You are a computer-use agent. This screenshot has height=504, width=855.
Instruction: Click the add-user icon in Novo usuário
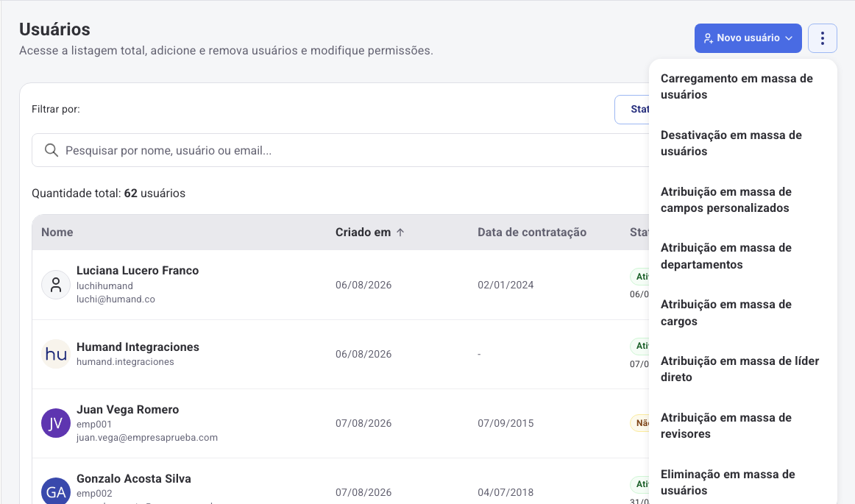708,38
